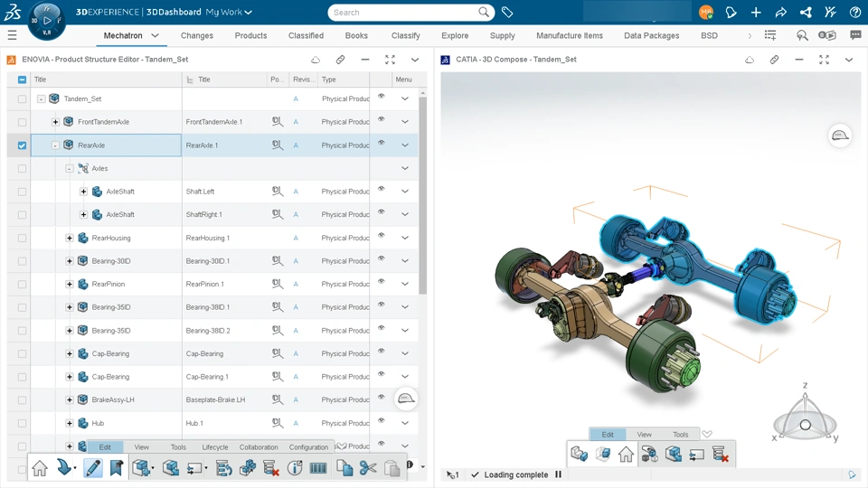Open the chevron menu in the ENOVIA widget header
868x488 pixels.
(415, 60)
